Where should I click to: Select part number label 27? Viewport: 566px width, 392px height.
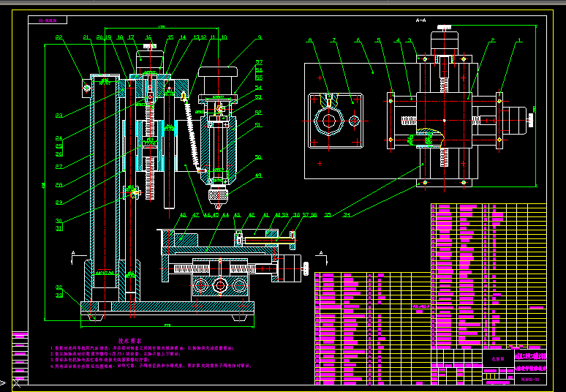[59, 167]
